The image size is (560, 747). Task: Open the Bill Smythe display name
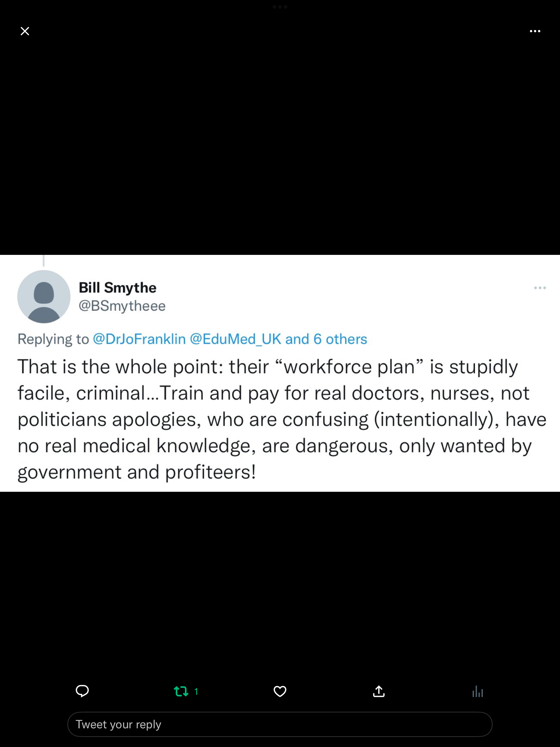[x=118, y=288]
